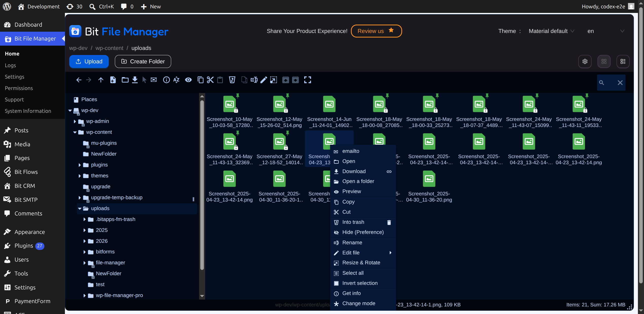Click the toolbar download icon
The image size is (644, 314).
[135, 80]
